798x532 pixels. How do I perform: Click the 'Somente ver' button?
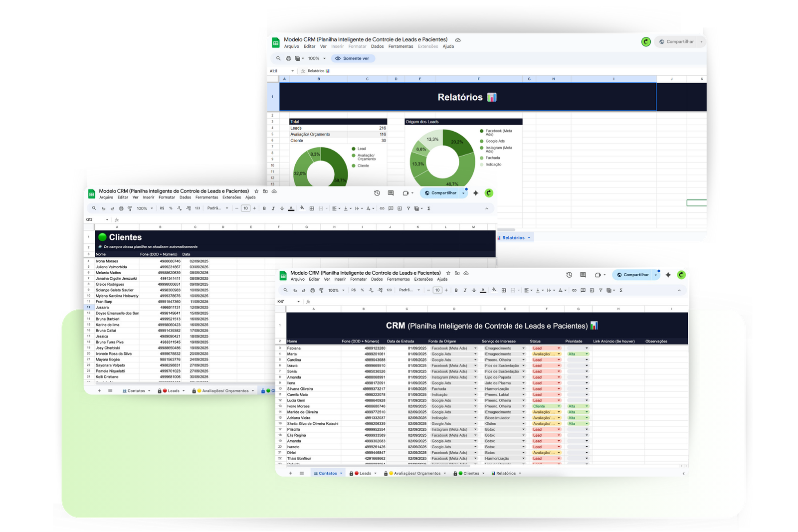[355, 58]
